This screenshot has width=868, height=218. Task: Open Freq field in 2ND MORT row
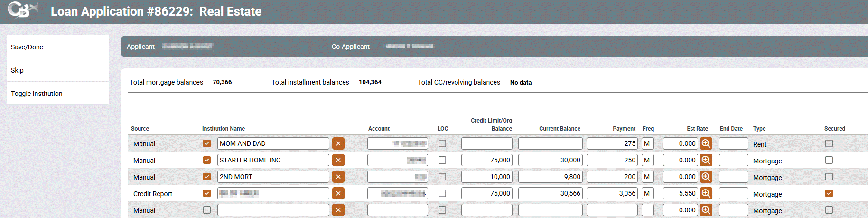647,177
